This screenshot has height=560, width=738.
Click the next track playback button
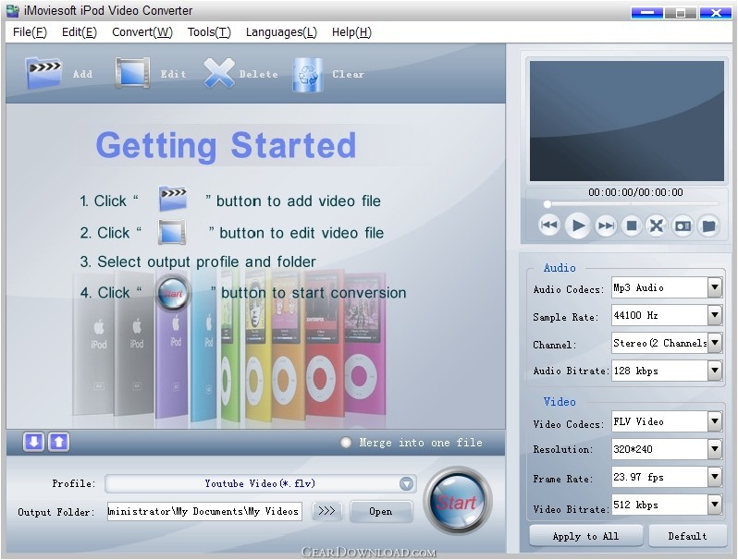[x=605, y=225]
